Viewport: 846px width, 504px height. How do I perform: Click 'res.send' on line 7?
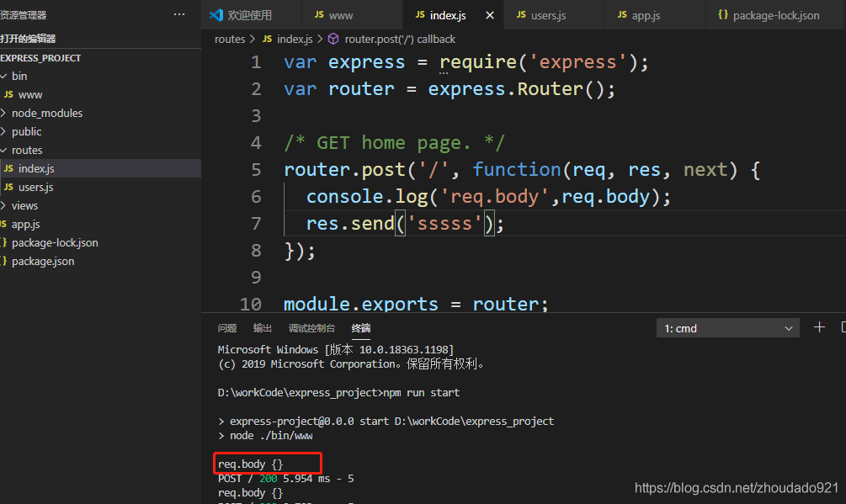click(x=350, y=224)
